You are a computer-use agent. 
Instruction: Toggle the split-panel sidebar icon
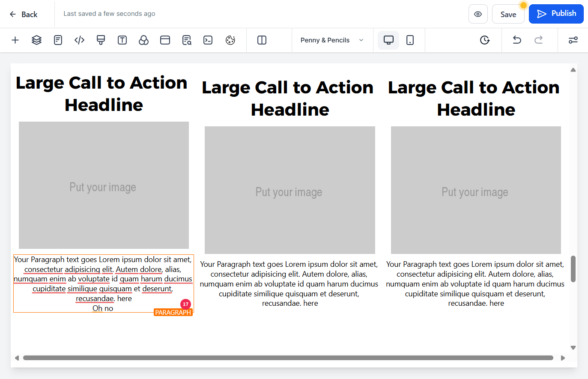coord(262,40)
